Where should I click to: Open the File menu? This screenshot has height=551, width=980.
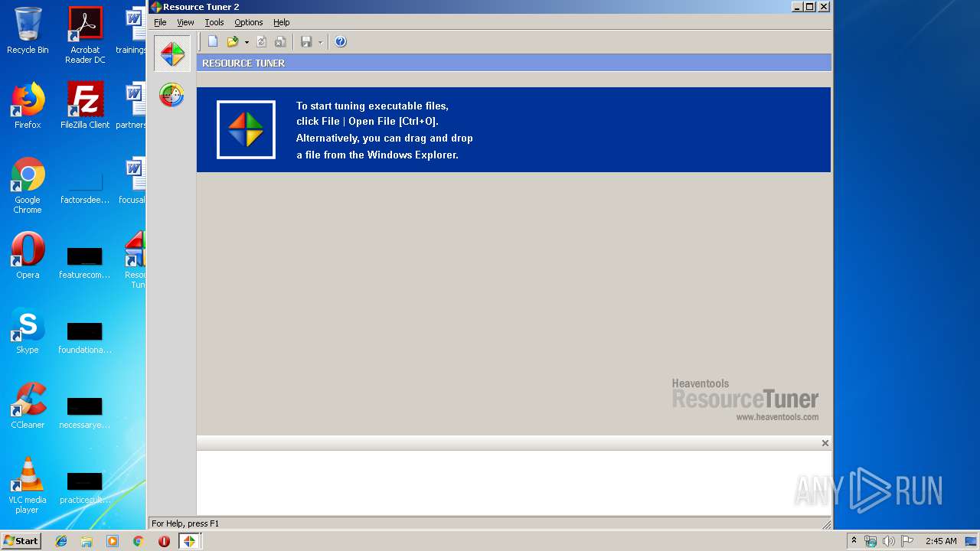point(160,22)
